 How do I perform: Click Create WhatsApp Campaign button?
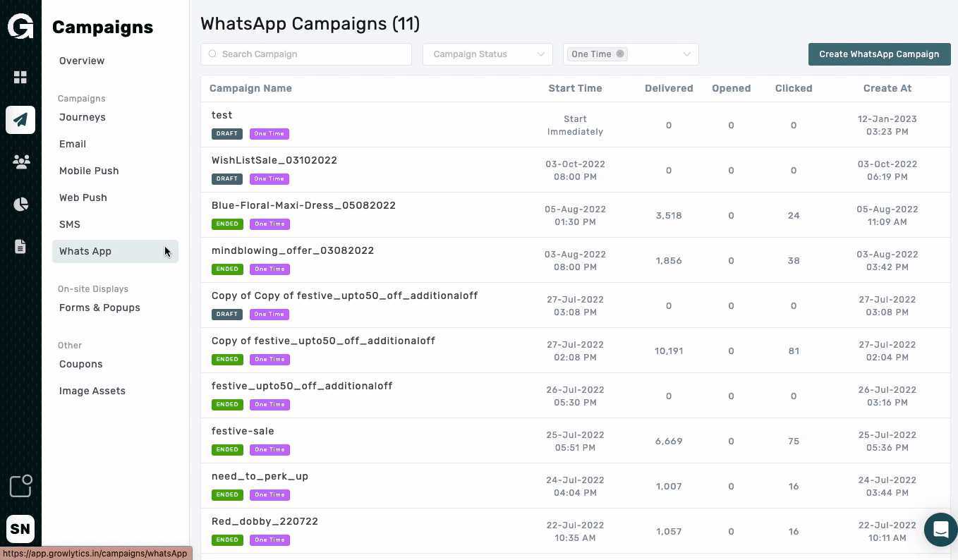click(879, 54)
